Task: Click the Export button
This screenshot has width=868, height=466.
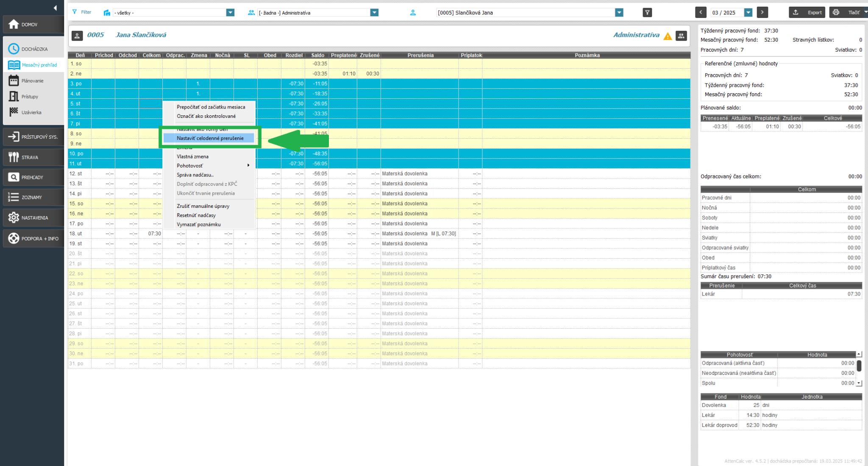Action: [x=807, y=13]
